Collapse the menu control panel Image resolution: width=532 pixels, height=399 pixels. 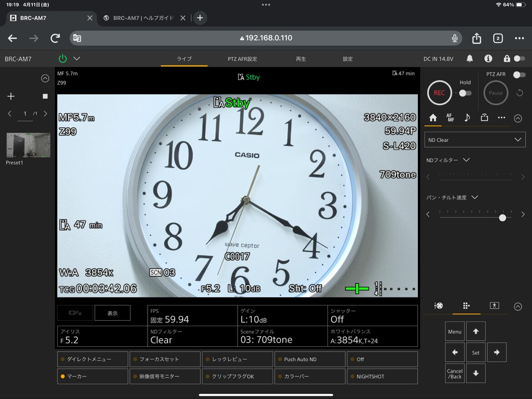point(518,306)
